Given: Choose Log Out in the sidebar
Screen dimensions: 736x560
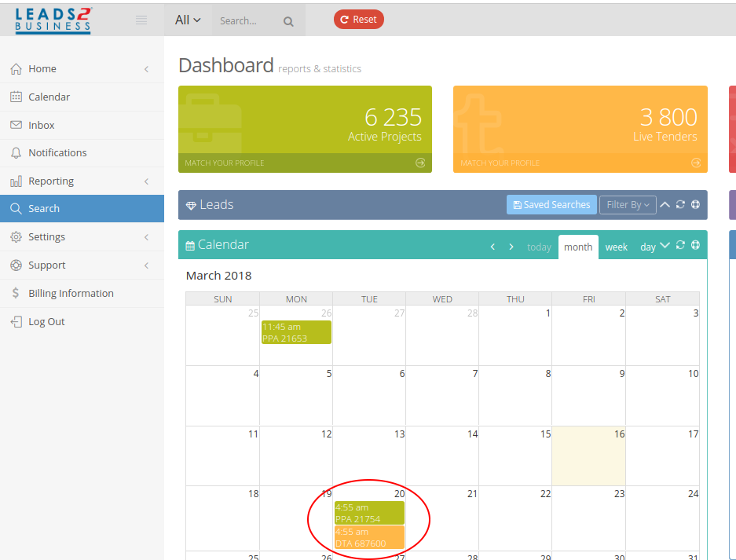Looking at the screenshot, I should [x=82, y=322].
